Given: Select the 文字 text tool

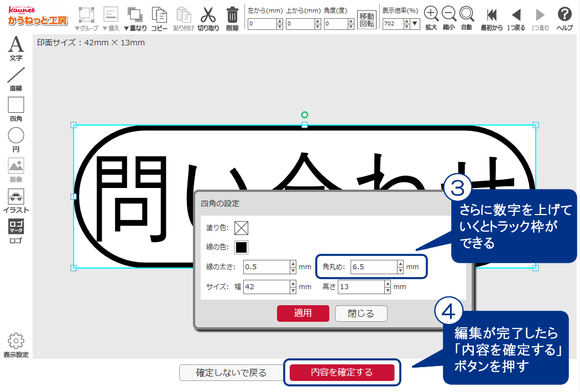Looking at the screenshot, I should (x=16, y=47).
